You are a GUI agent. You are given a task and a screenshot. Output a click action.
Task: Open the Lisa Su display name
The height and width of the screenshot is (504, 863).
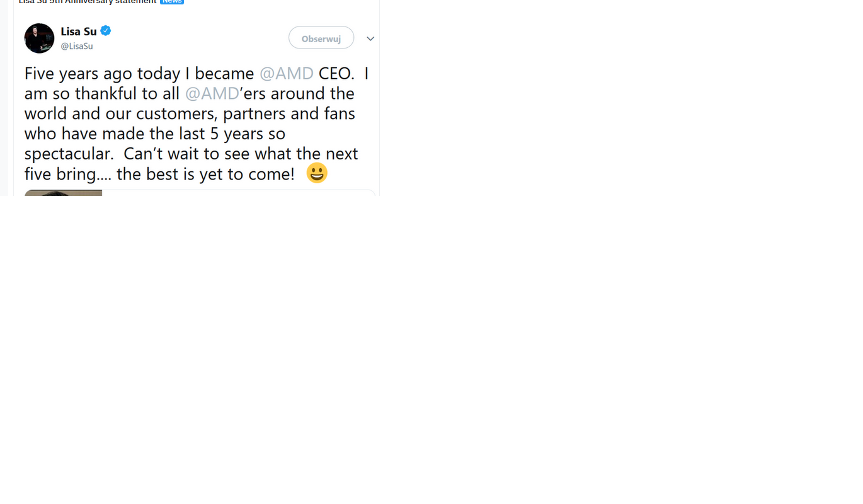click(79, 31)
